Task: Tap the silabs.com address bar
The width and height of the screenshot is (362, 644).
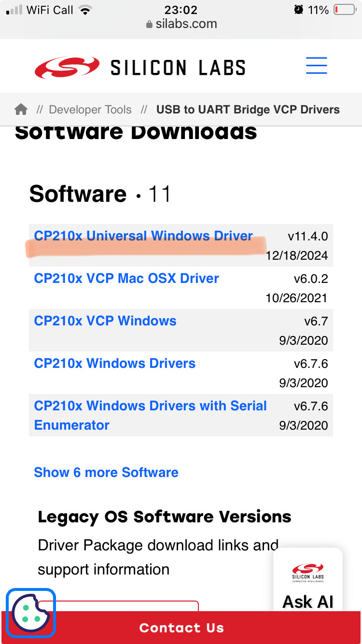Action: (x=181, y=24)
